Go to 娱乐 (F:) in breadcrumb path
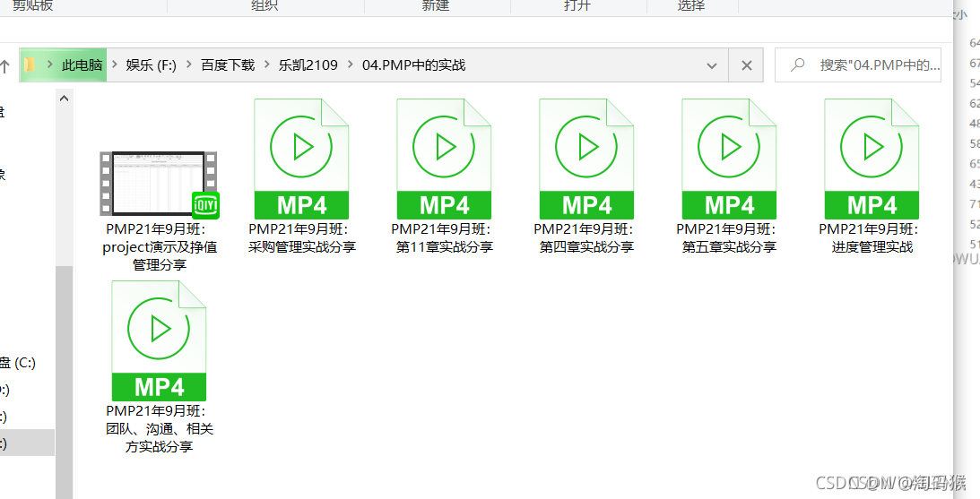 point(152,65)
